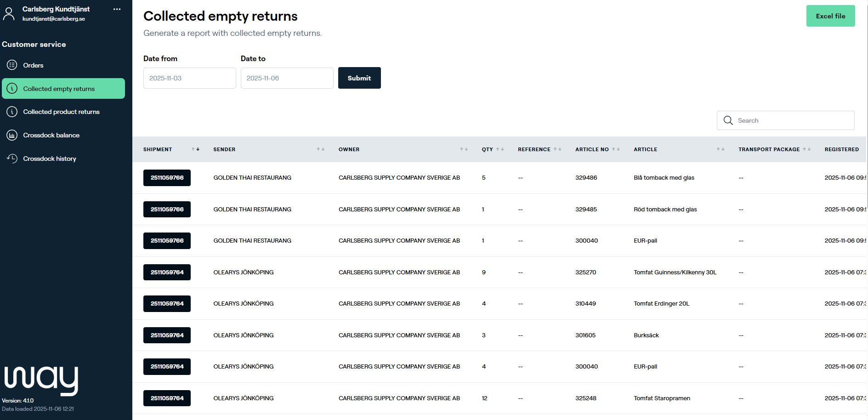This screenshot has width=868, height=420.
Task: Go to Crossdock balance page
Action: 51,135
